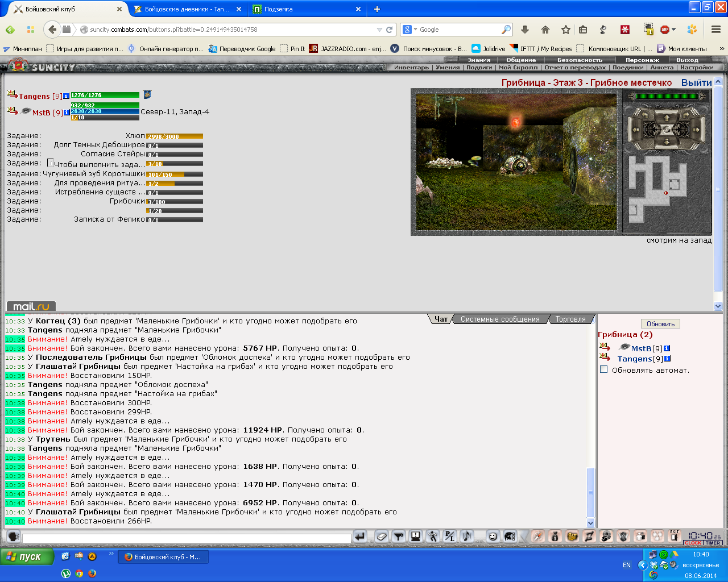Open 'Поединки' submenu item

tap(628, 67)
